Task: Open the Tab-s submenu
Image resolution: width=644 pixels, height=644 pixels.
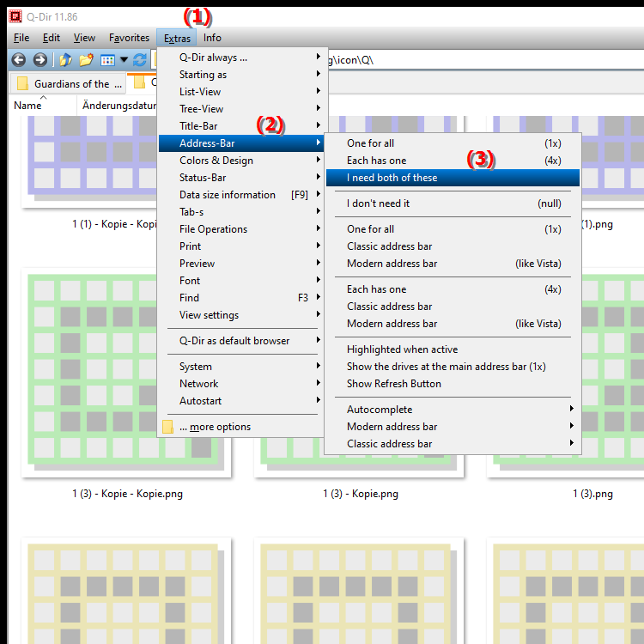Action: click(x=241, y=212)
